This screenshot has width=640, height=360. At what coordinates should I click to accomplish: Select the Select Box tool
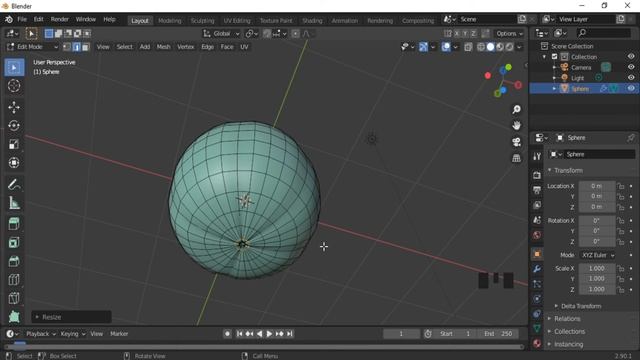click(14, 67)
